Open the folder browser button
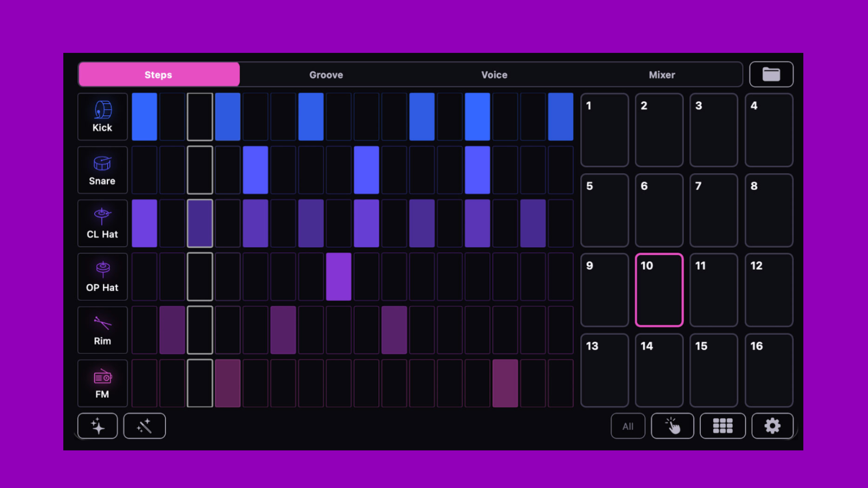The image size is (868, 488). (771, 74)
